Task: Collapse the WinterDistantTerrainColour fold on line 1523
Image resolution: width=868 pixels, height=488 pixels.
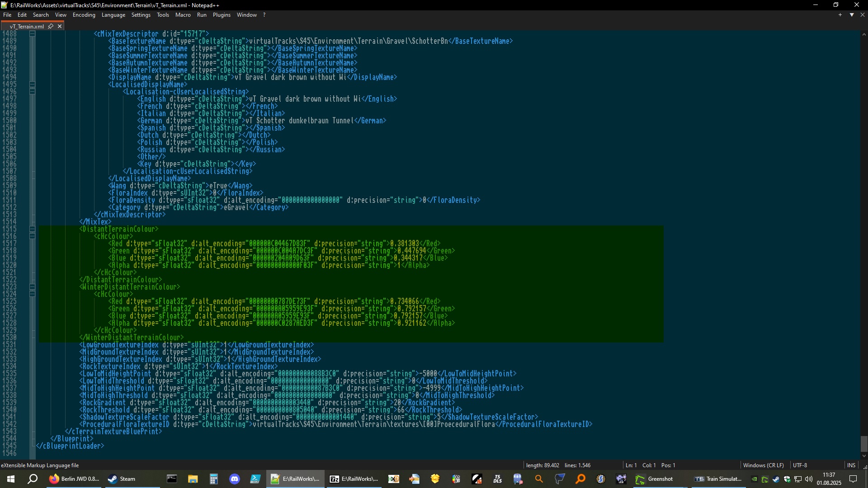Action: pyautogui.click(x=33, y=287)
